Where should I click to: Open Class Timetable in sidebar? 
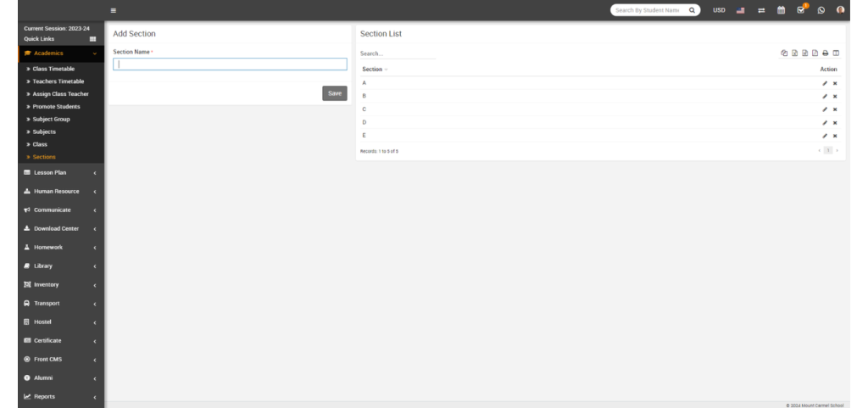pyautogui.click(x=53, y=68)
